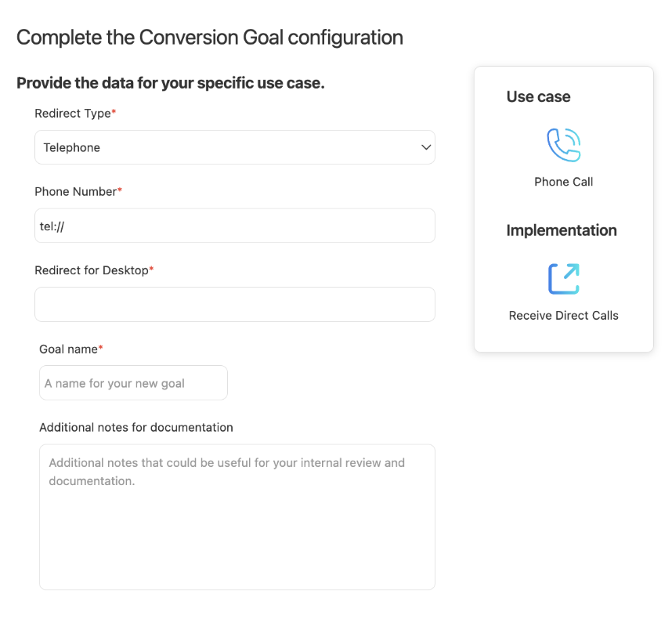Click the Additional notes for documentation label

pos(136,427)
